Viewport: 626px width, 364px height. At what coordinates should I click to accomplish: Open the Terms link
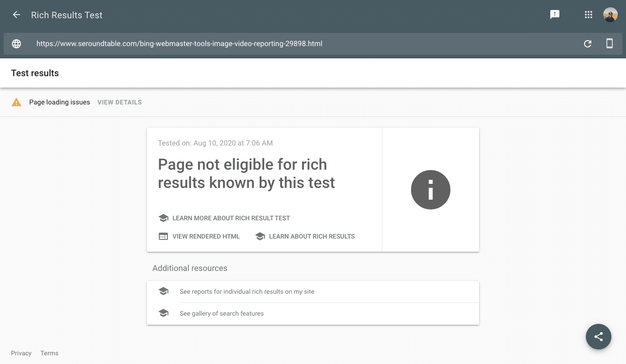pos(49,353)
